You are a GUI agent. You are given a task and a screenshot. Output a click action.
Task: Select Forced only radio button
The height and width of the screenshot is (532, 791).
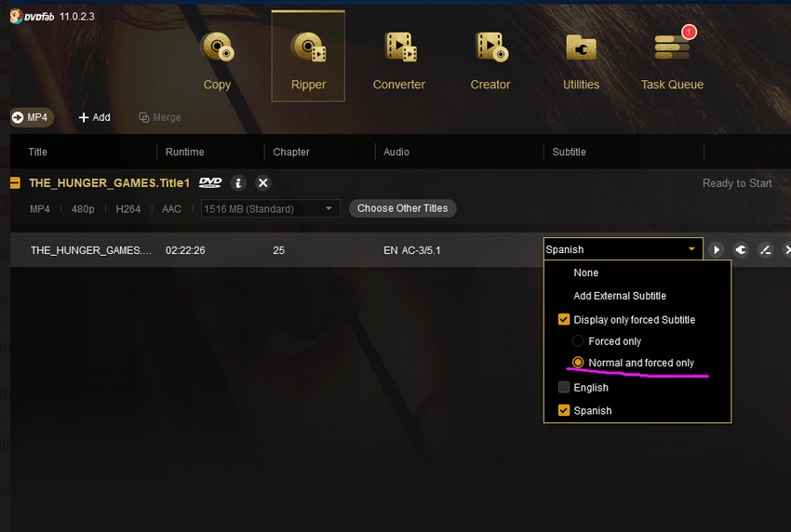coord(578,341)
